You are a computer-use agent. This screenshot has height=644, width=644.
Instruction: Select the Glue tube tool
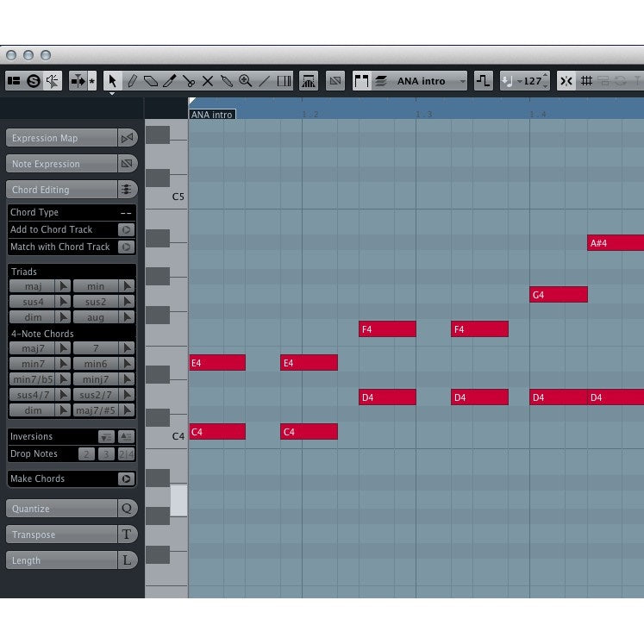226,81
